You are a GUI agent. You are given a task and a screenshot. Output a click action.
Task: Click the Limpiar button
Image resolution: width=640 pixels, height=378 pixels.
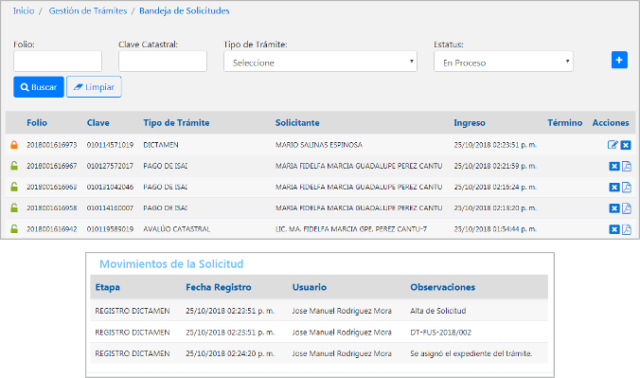[x=94, y=87]
